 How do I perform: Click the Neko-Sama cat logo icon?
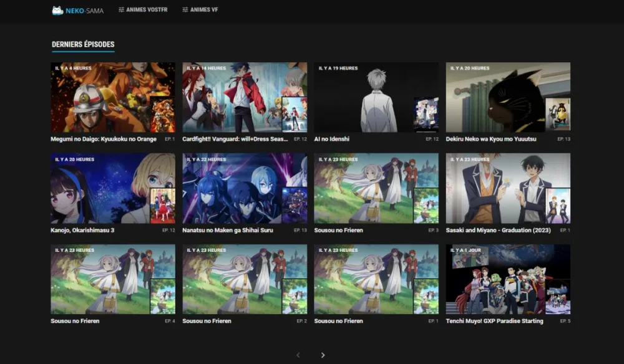coord(57,11)
